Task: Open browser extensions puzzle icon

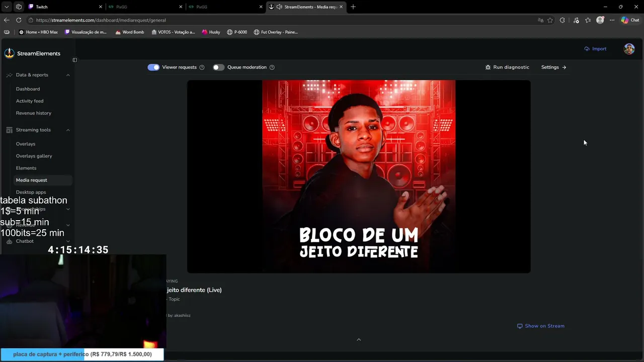Action: 562,20
